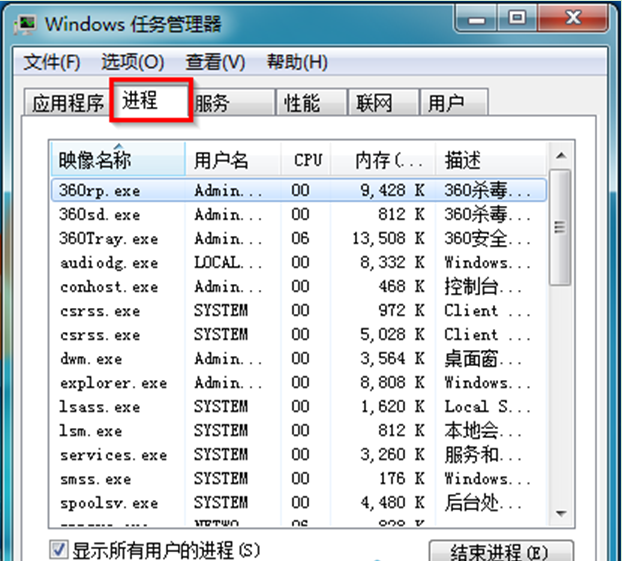Click the 468 K memory value
The width and height of the screenshot is (622, 561).
[x=402, y=286]
